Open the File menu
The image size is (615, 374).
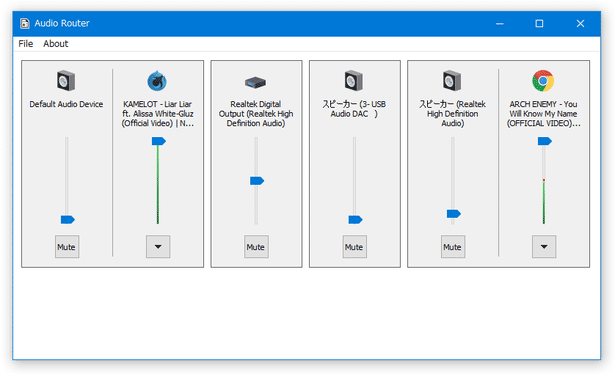pyautogui.click(x=25, y=44)
